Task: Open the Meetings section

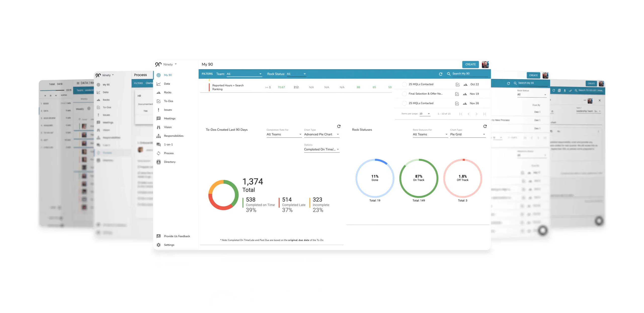Action: pos(170,119)
